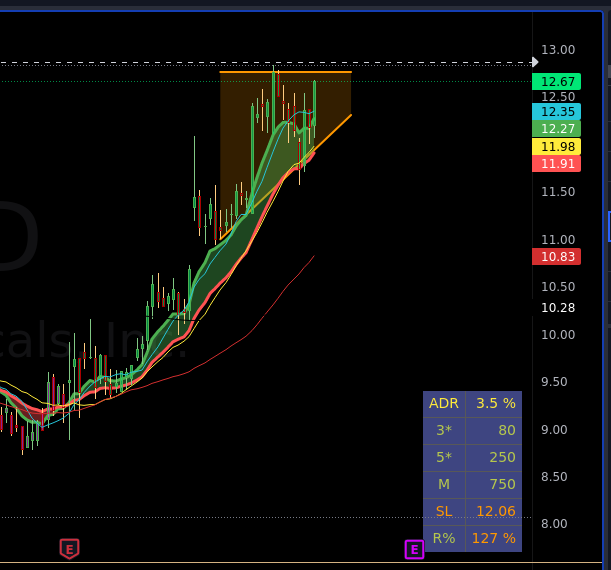Select the yellow 11.98 price label
611x570 pixels.
click(556, 146)
